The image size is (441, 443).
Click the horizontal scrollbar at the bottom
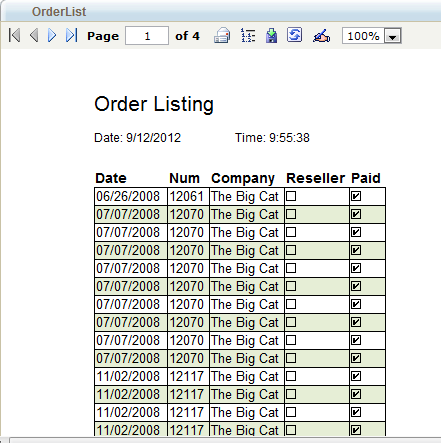point(225,440)
